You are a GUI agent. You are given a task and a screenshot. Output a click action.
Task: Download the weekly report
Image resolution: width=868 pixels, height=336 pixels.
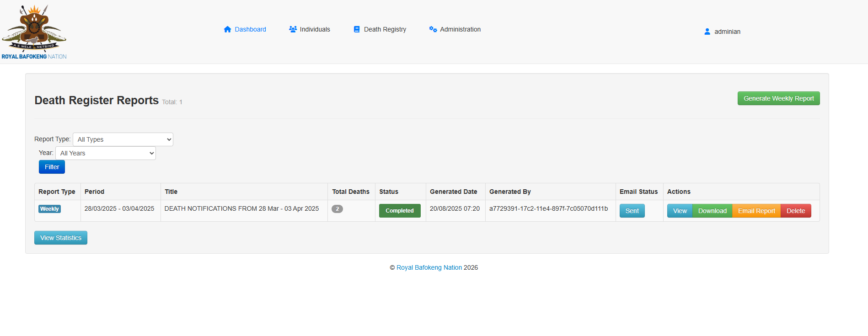712,211
